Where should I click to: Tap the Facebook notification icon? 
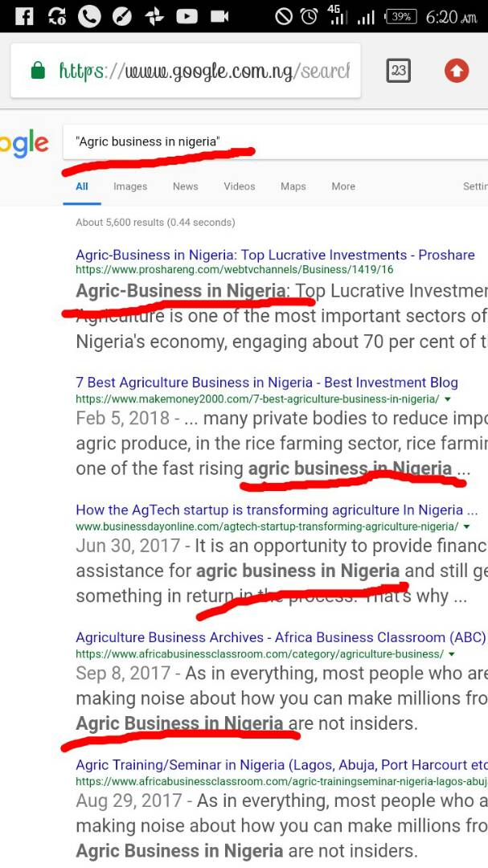pyautogui.click(x=24, y=17)
